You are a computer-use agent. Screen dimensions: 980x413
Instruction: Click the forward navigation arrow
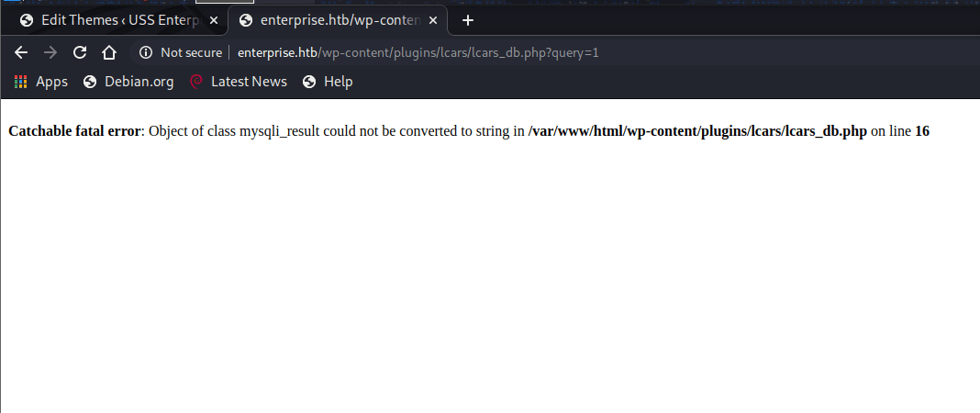[50, 52]
